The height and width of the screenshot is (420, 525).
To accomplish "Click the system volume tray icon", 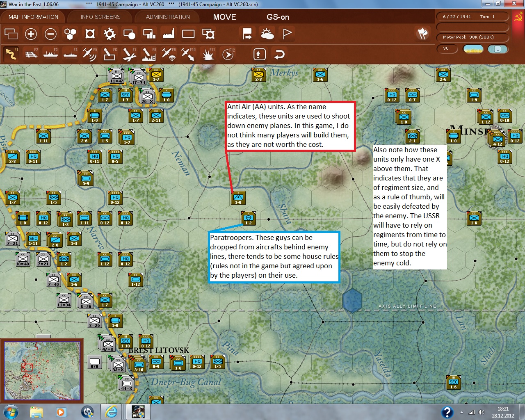I will tap(481, 412).
